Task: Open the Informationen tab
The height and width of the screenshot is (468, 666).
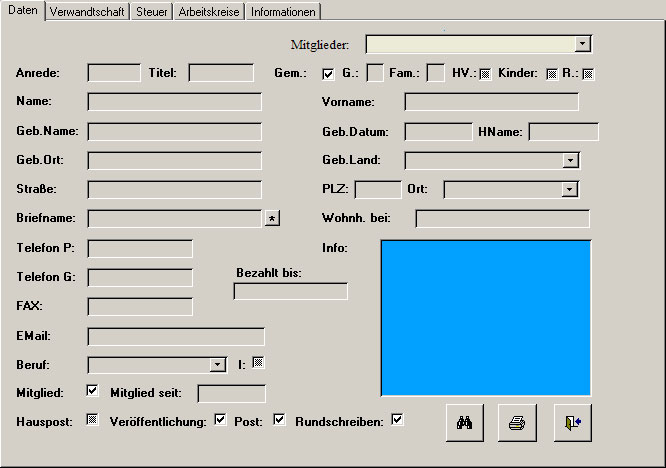Action: tap(283, 12)
